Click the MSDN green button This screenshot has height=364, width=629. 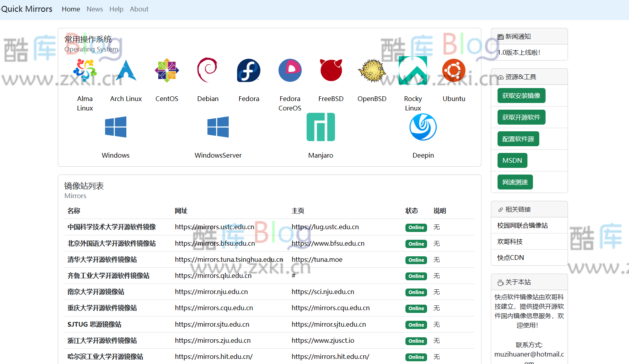click(x=512, y=160)
